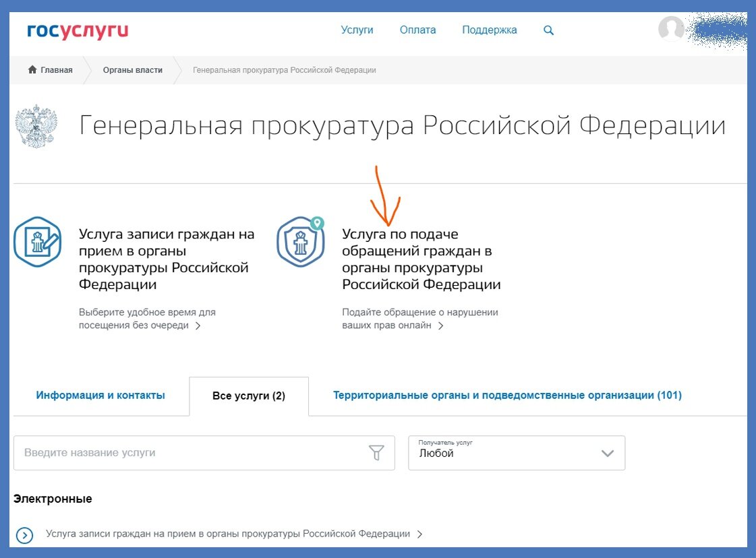Click chevron after посещения без очереди

coord(198,325)
